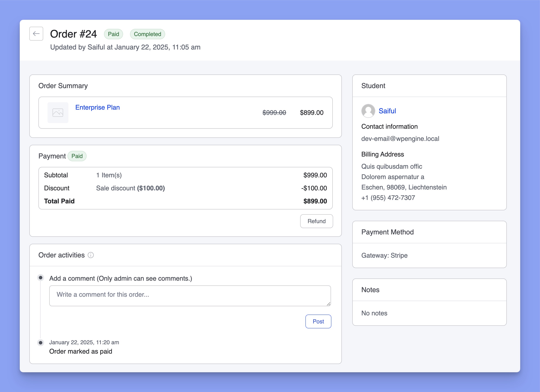This screenshot has width=540, height=392.
Task: Click the dev-email@wpengine.local email address
Action: [400, 139]
